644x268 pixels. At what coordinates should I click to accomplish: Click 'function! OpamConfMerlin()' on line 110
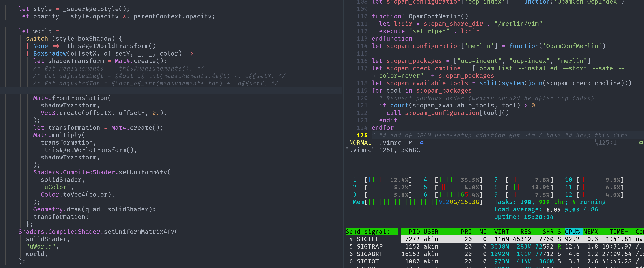(x=420, y=16)
